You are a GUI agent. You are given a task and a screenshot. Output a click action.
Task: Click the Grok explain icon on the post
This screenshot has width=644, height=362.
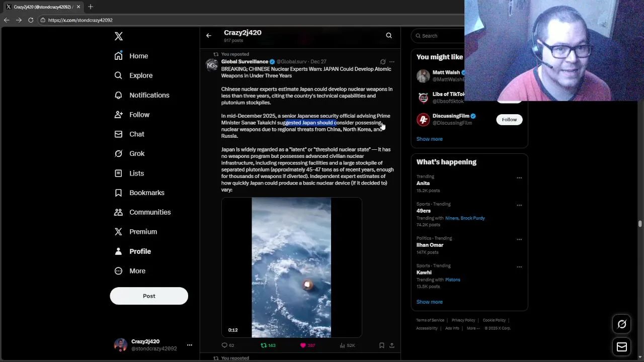(x=383, y=62)
